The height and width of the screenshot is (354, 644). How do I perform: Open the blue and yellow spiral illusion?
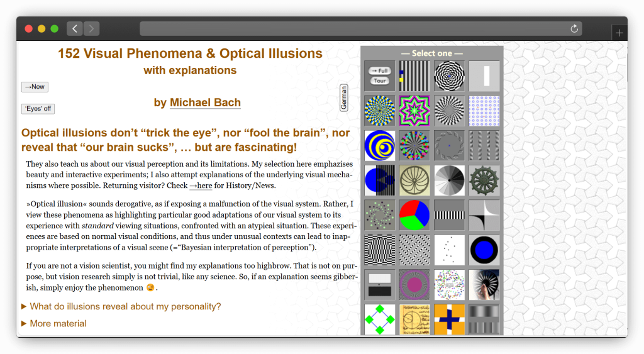[x=379, y=145]
